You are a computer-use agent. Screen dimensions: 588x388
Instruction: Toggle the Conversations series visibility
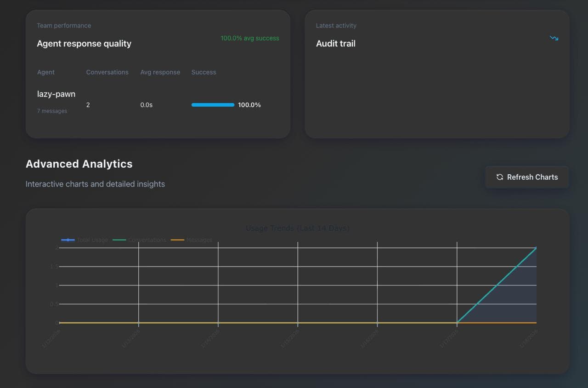pos(147,240)
